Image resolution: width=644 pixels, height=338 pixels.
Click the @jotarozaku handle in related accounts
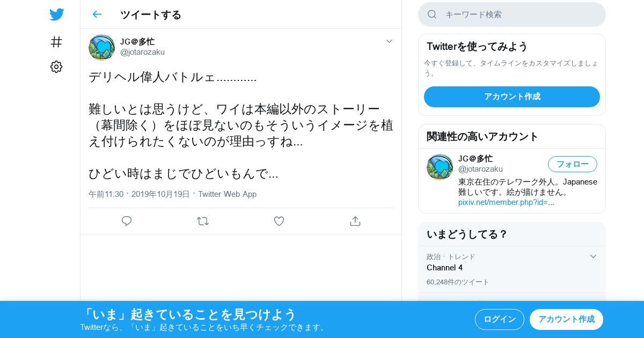click(480, 169)
